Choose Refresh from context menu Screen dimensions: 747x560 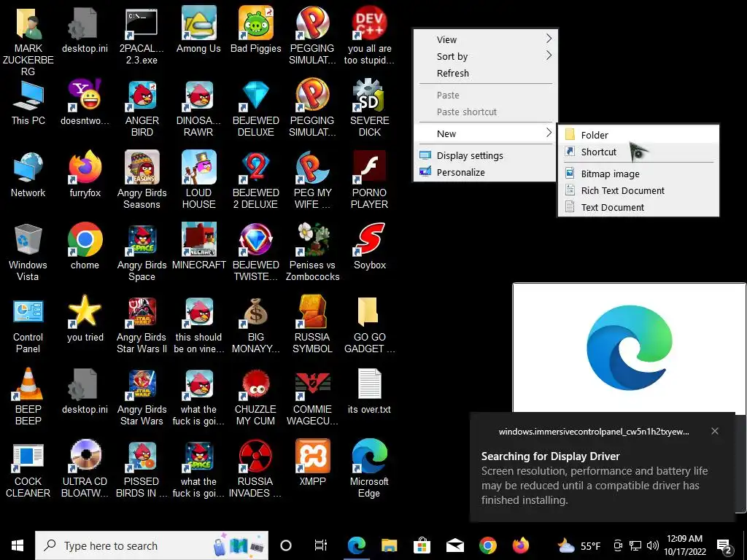point(485,74)
